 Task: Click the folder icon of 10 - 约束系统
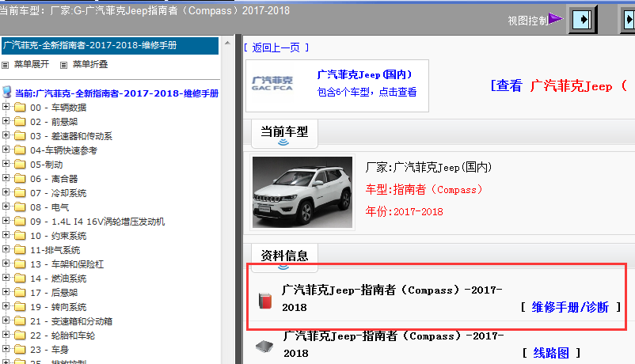pyautogui.click(x=20, y=236)
